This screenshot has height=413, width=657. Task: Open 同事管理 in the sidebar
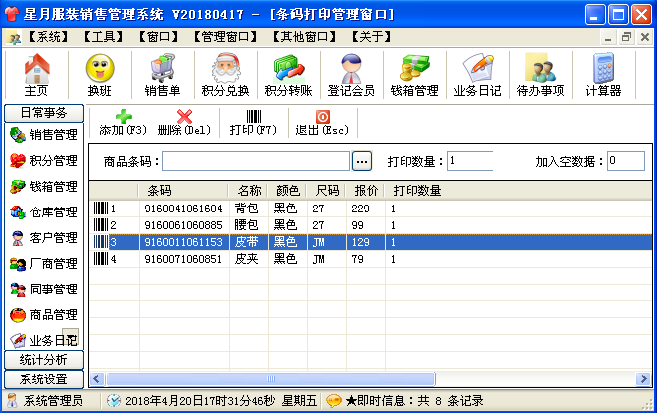(x=44, y=289)
